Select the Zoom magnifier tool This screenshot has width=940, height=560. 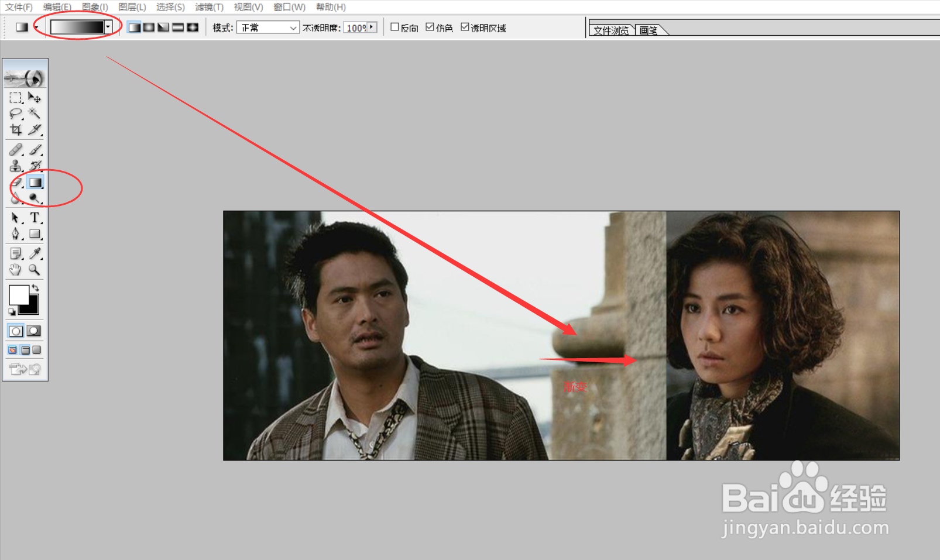click(35, 270)
